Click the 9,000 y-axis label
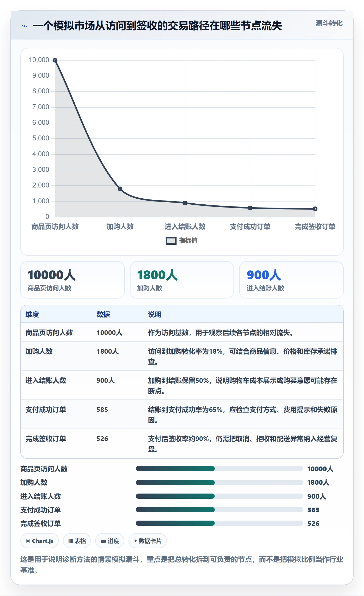The width and height of the screenshot is (364, 596). tap(41, 76)
